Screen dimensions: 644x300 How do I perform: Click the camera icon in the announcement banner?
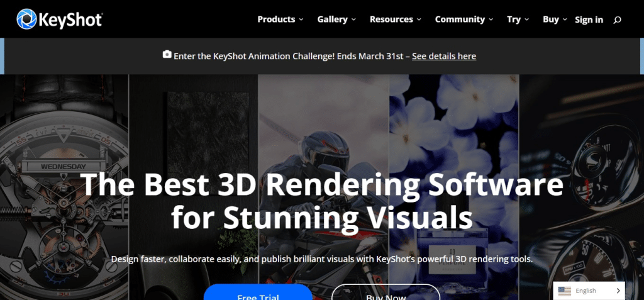pos(167,54)
